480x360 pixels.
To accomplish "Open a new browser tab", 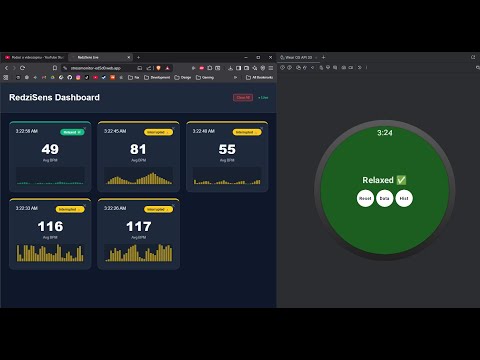I will (x=138, y=57).
